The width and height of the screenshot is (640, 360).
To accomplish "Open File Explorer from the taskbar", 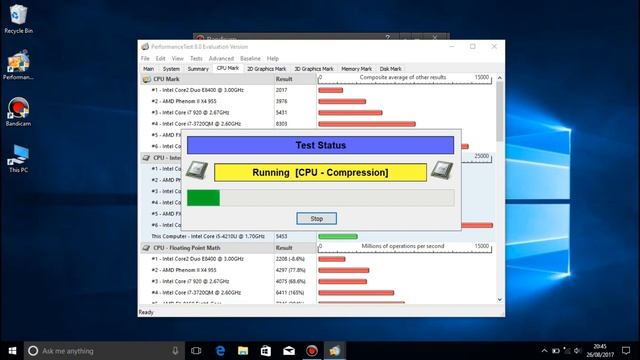I will 243,351.
